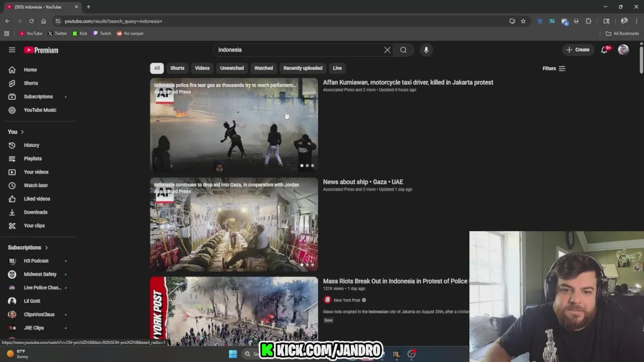Click the page vertical scrollbar
This screenshot has width=644, height=362.
[x=641, y=60]
